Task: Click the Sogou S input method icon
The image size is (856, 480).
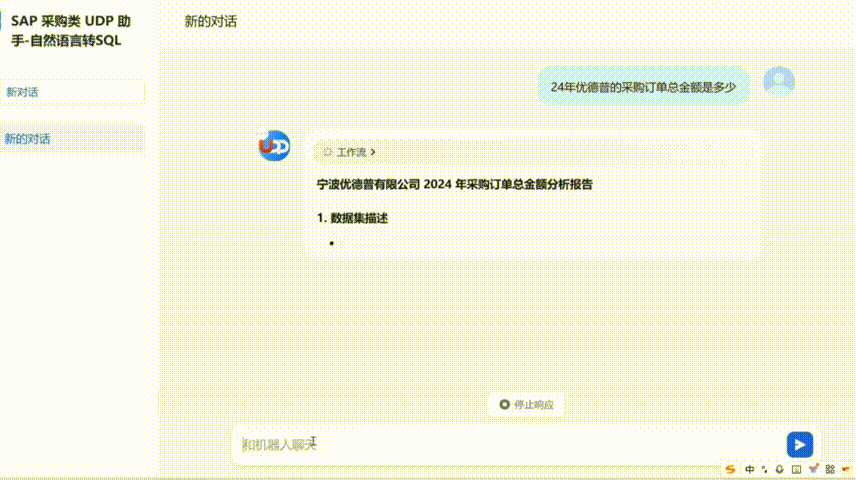Action: click(x=731, y=469)
